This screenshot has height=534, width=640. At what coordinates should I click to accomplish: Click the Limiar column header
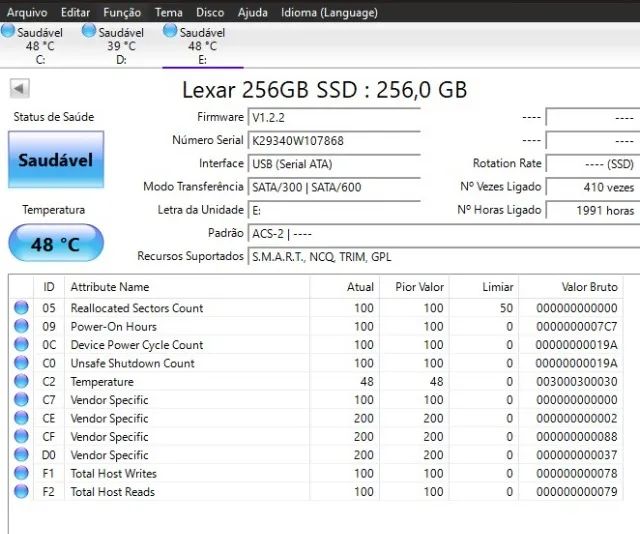[484, 287]
